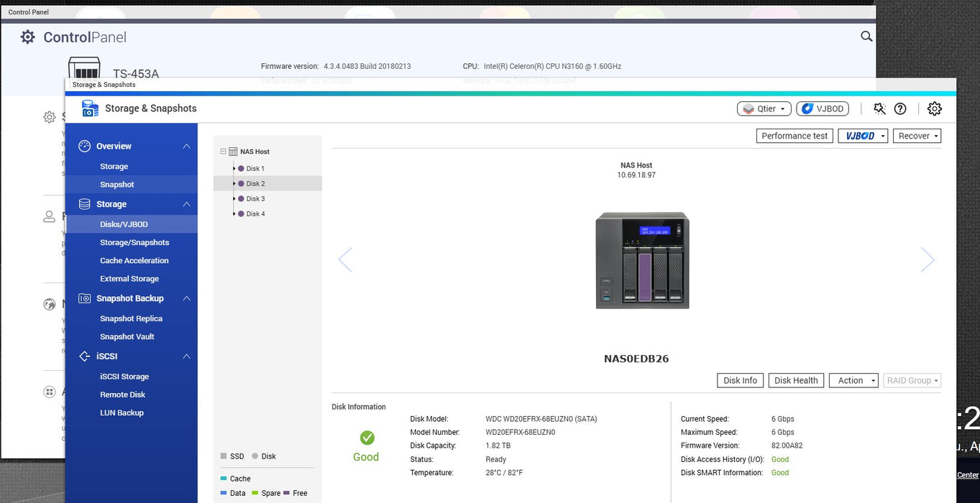Open the Recover dropdown

[917, 136]
